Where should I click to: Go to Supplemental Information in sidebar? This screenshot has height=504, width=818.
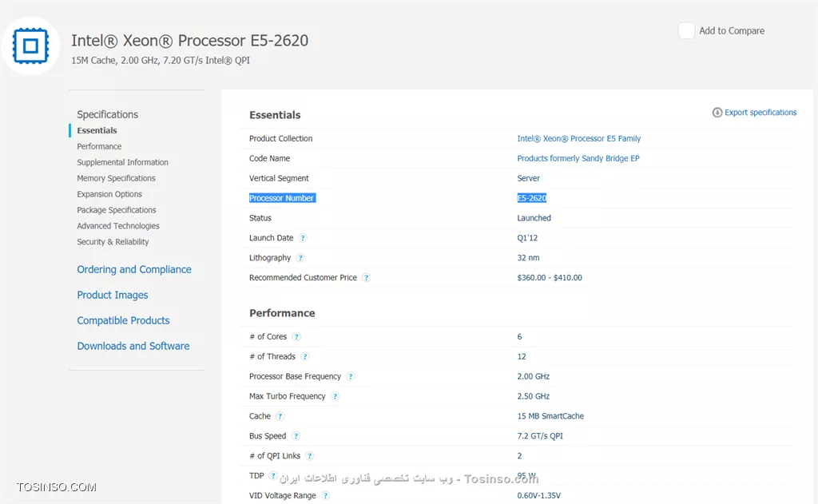click(122, 162)
